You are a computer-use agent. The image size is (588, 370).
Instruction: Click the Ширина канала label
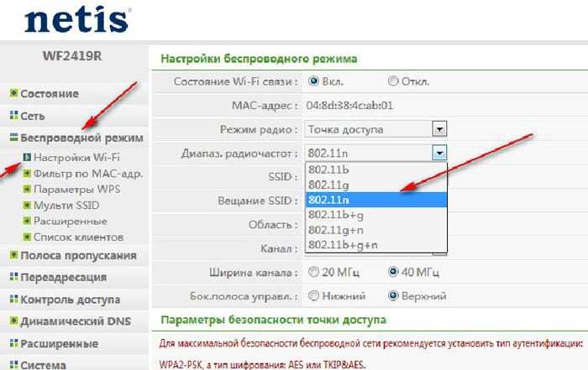253,273
